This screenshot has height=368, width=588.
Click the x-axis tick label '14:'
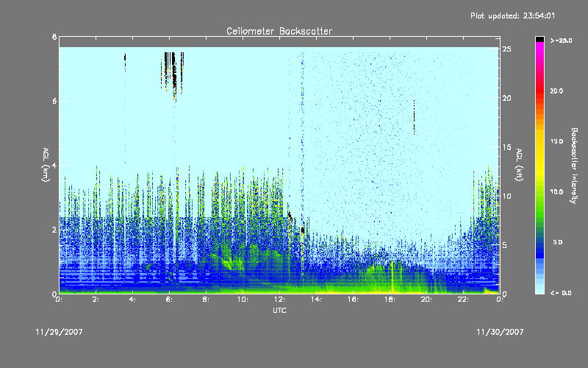point(316,300)
